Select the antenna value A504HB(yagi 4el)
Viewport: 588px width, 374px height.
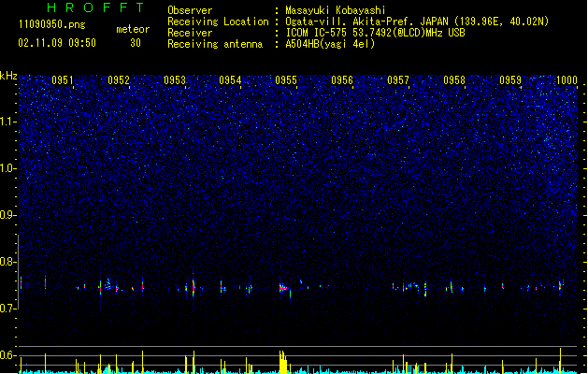[x=330, y=44]
